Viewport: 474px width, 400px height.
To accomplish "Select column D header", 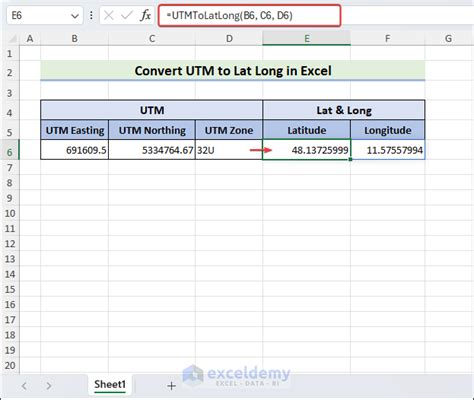I will click(x=229, y=39).
